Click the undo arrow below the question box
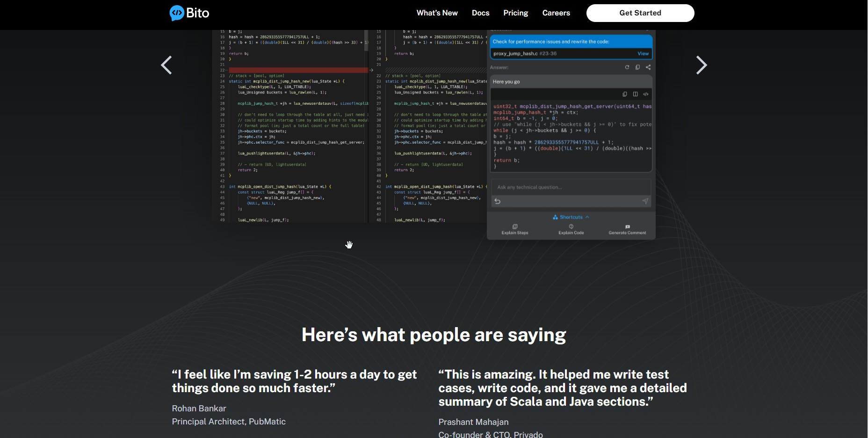 click(x=498, y=201)
